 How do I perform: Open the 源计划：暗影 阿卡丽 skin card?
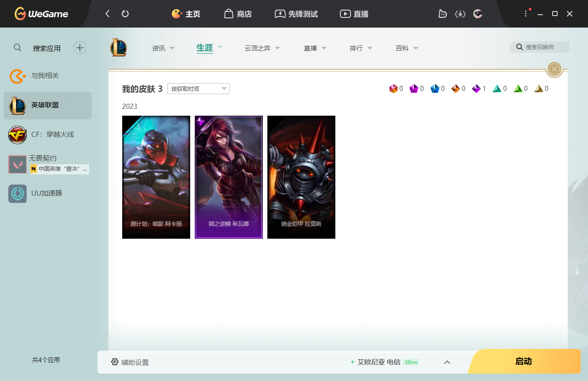[x=156, y=177]
